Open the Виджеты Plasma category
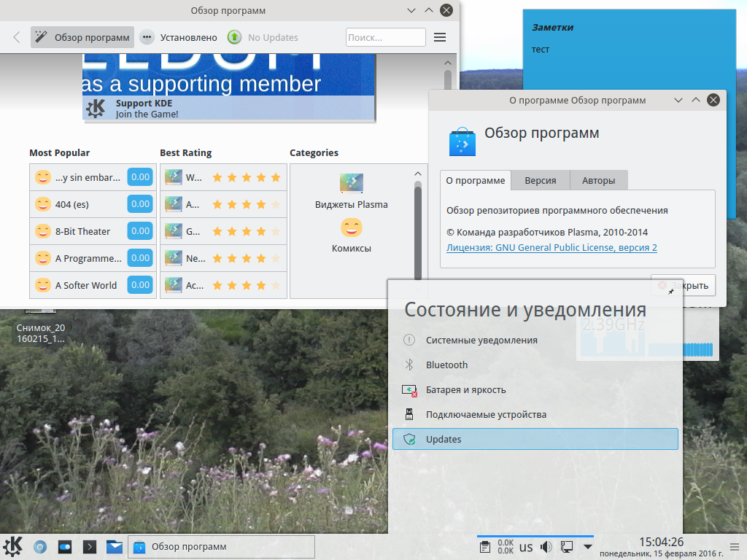This screenshot has height=560, width=747. pyautogui.click(x=352, y=192)
